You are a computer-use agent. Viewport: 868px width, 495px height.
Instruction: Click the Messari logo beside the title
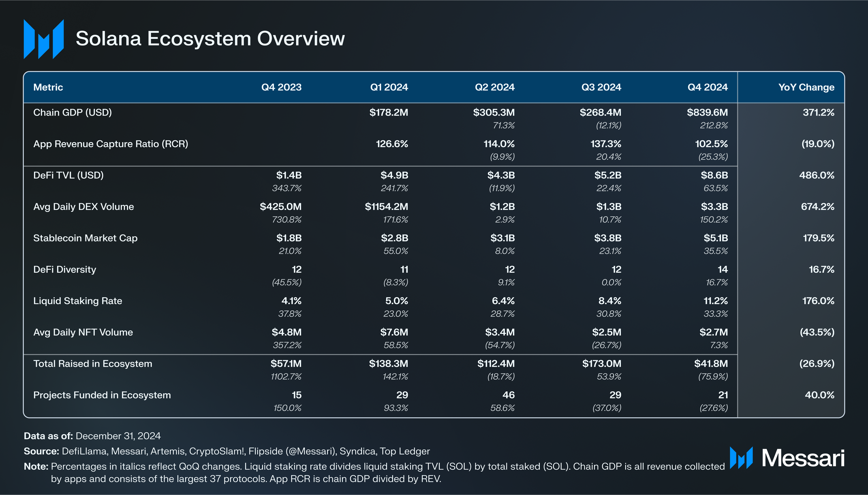44,39
